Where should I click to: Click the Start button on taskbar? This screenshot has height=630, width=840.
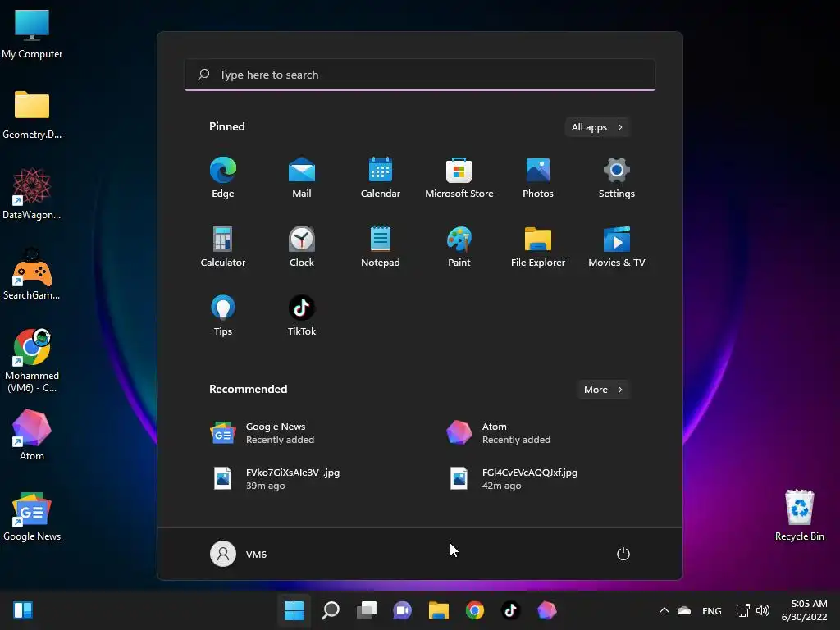(x=294, y=610)
